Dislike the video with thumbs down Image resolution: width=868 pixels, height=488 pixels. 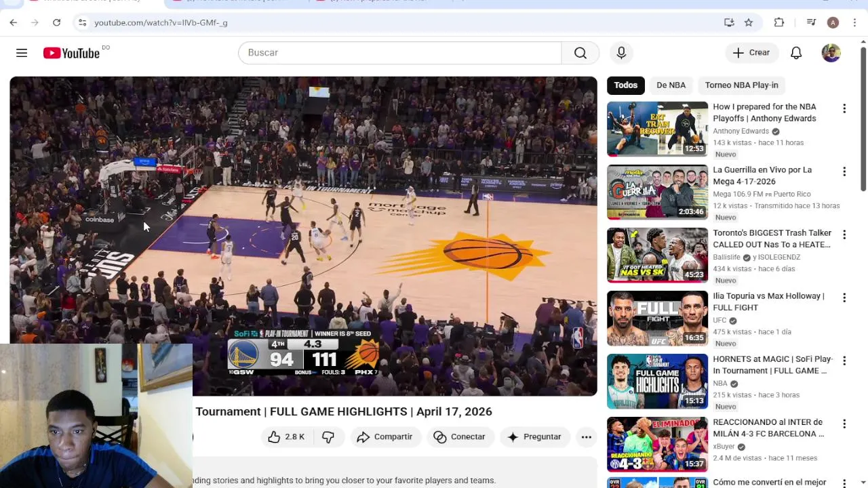click(x=328, y=437)
